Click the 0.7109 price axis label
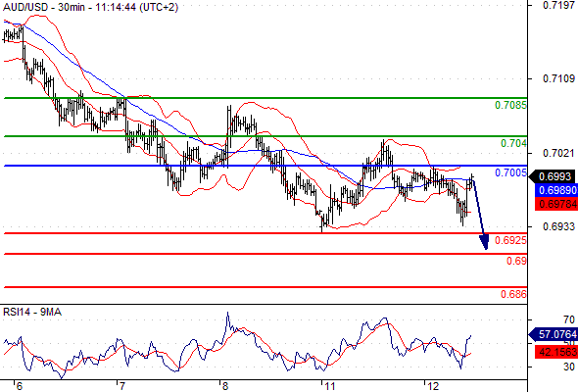 [558, 78]
